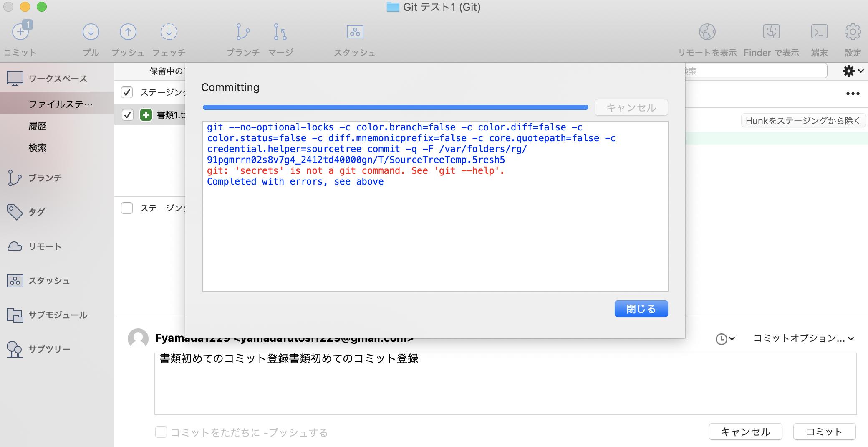Click the bottom キャンセル button
868x447 pixels.
pos(745,432)
